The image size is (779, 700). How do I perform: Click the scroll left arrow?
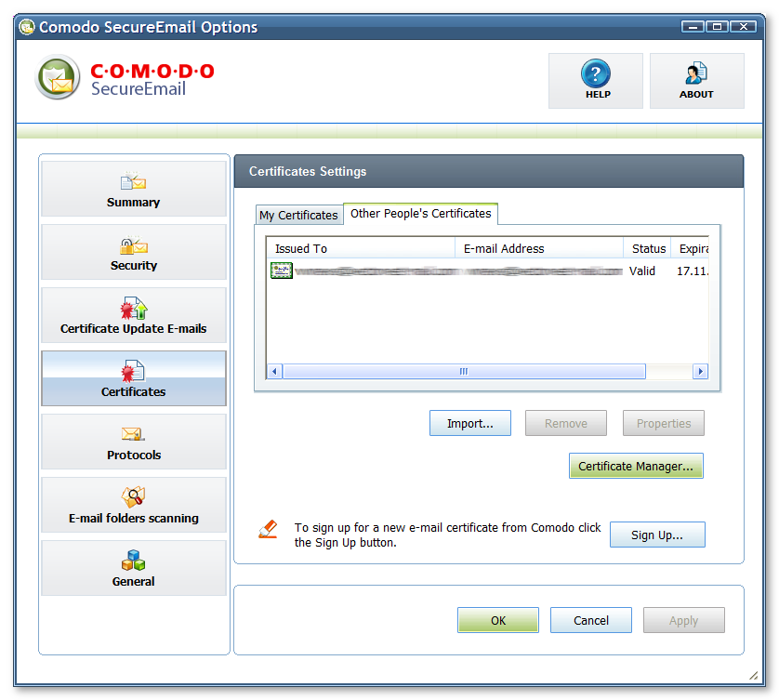275,371
